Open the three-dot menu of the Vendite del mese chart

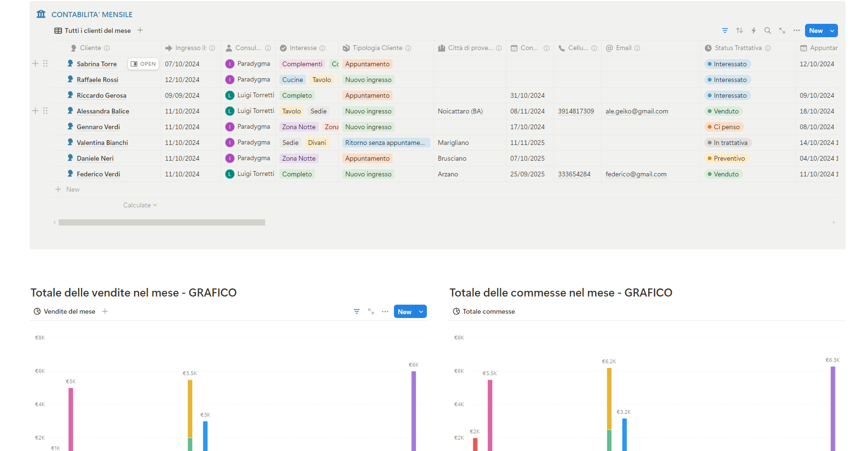pos(385,311)
